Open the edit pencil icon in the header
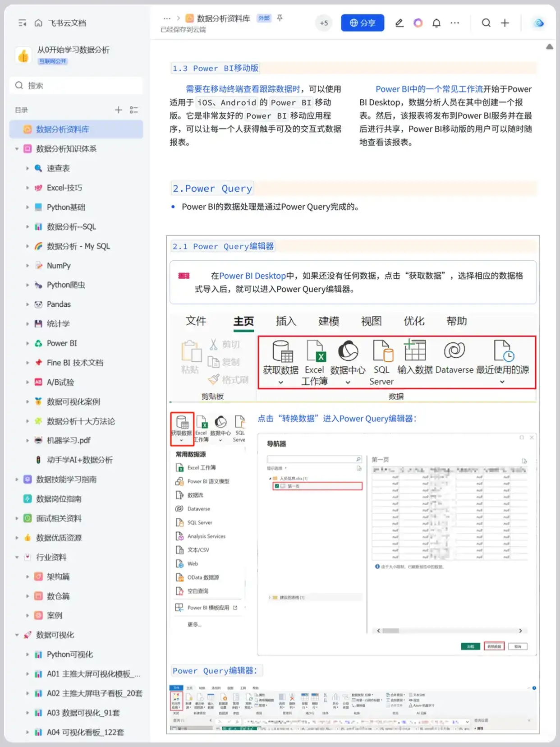 pos(399,23)
